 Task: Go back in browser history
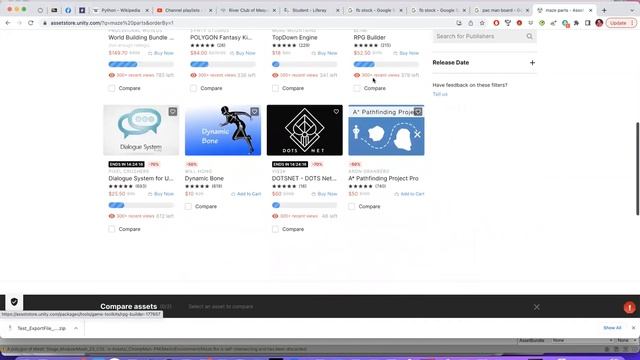point(8,23)
